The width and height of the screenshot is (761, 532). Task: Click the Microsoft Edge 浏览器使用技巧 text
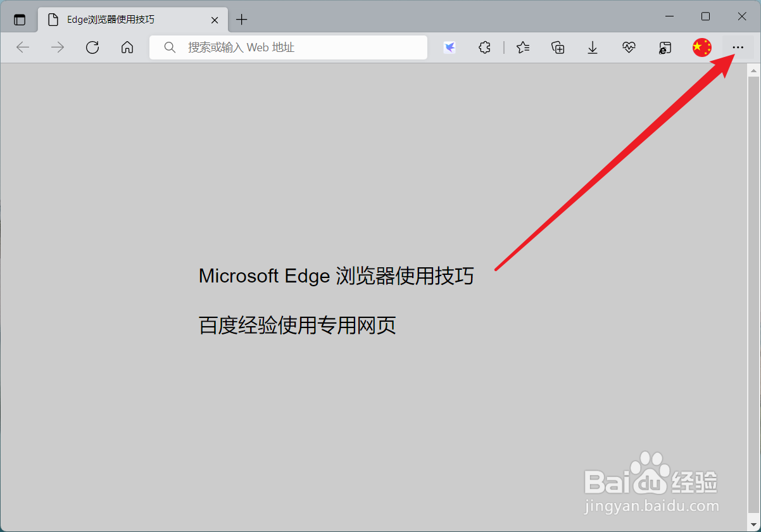pos(336,276)
